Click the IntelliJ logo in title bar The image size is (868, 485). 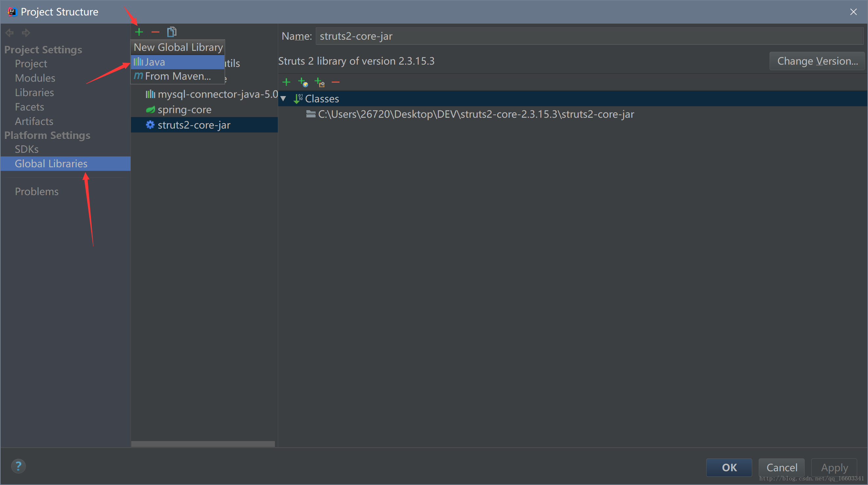[12, 12]
